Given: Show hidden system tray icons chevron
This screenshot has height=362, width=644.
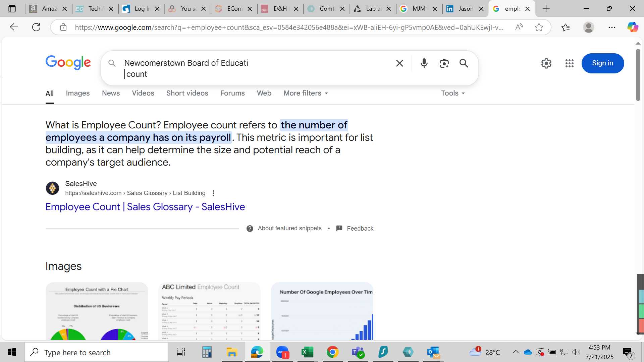Looking at the screenshot, I should coord(516,352).
